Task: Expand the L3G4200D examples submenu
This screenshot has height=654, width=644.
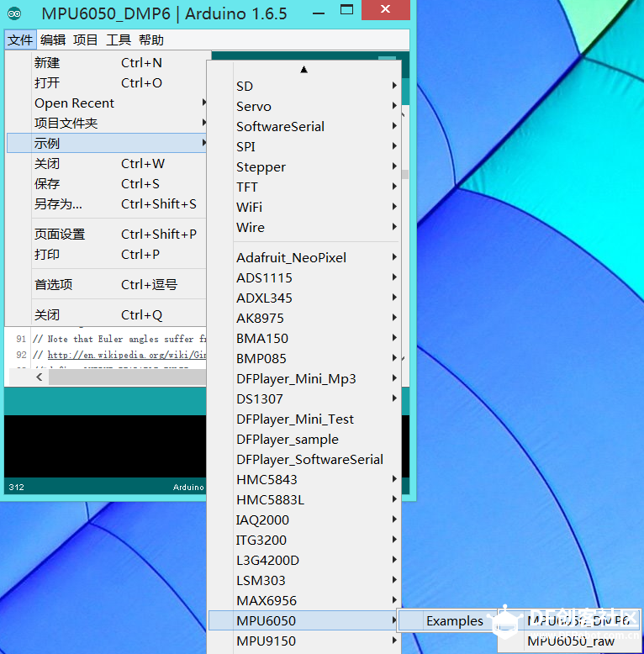Action: click(x=304, y=560)
